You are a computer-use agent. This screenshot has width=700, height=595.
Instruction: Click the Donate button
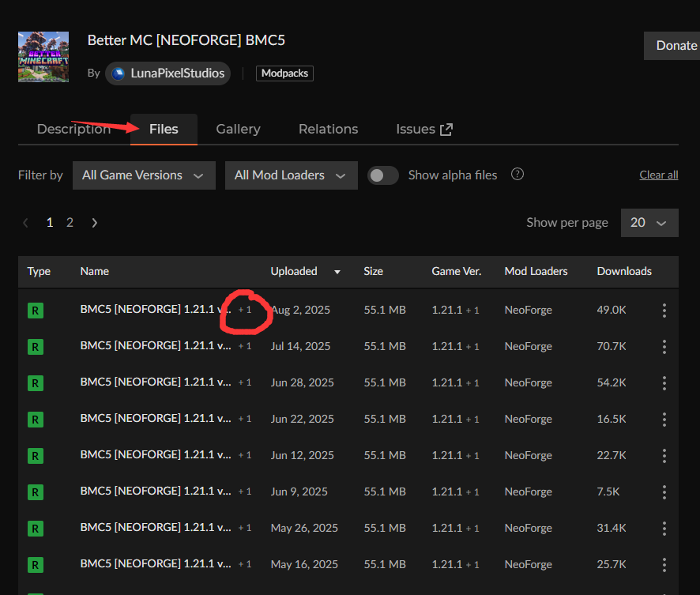pos(676,46)
